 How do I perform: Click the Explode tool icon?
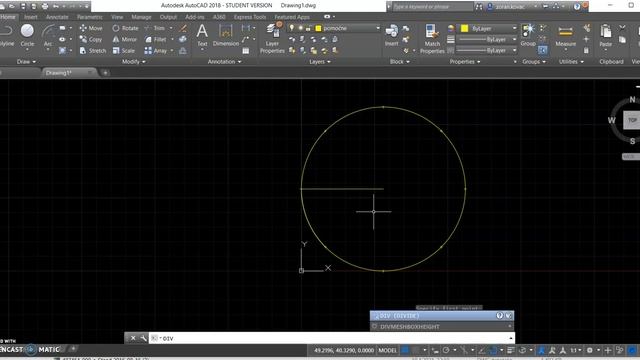pos(183,40)
